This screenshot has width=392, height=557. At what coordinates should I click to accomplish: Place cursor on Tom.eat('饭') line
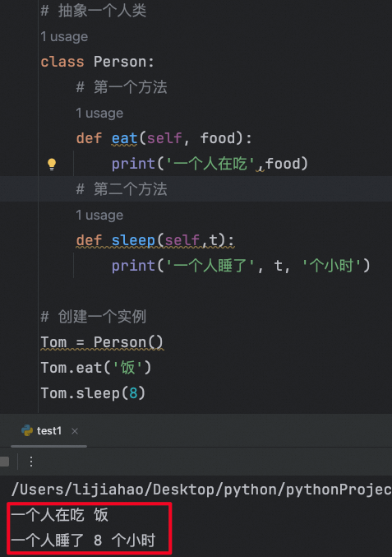96,368
